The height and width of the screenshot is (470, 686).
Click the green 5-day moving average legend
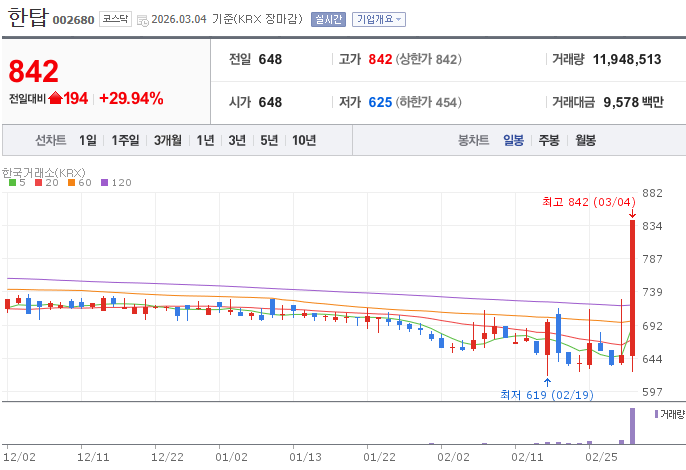tap(18, 182)
